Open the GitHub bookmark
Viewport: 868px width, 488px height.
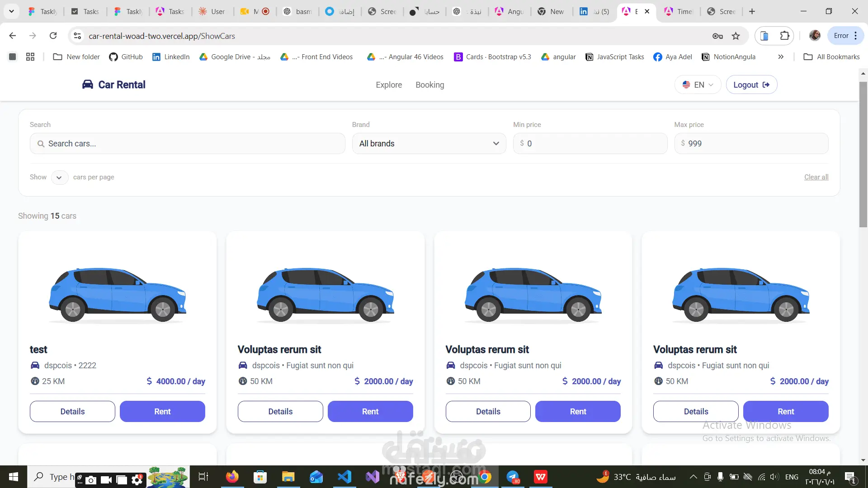[x=126, y=57]
